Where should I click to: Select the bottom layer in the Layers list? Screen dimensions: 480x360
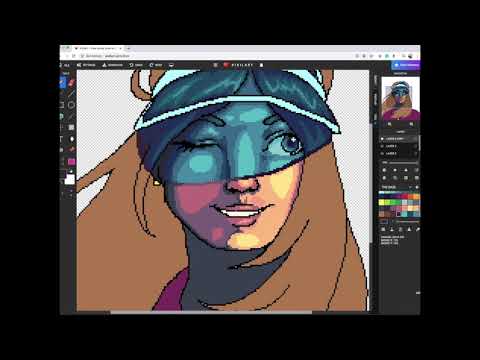pyautogui.click(x=399, y=153)
